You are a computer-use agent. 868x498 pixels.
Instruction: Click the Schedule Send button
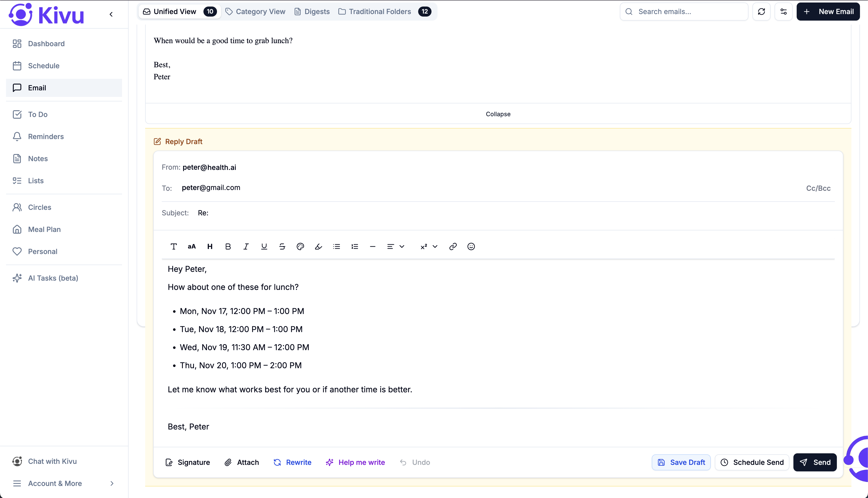coord(752,462)
